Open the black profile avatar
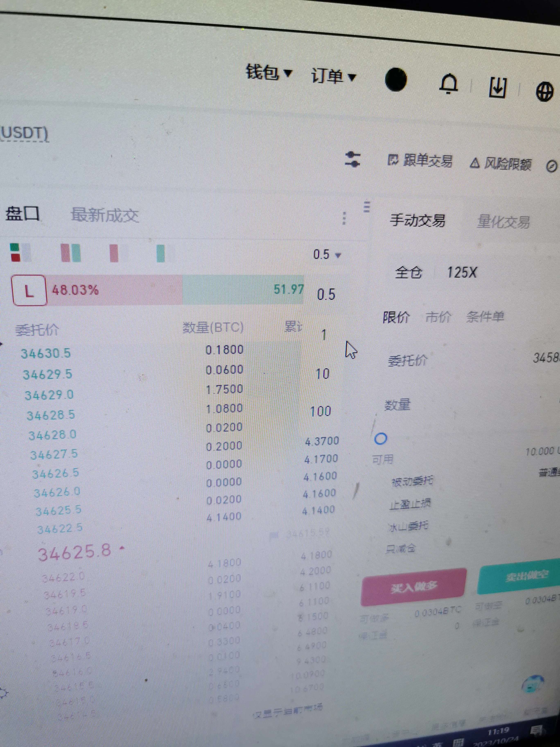Viewport: 560px width, 747px height. tap(396, 80)
